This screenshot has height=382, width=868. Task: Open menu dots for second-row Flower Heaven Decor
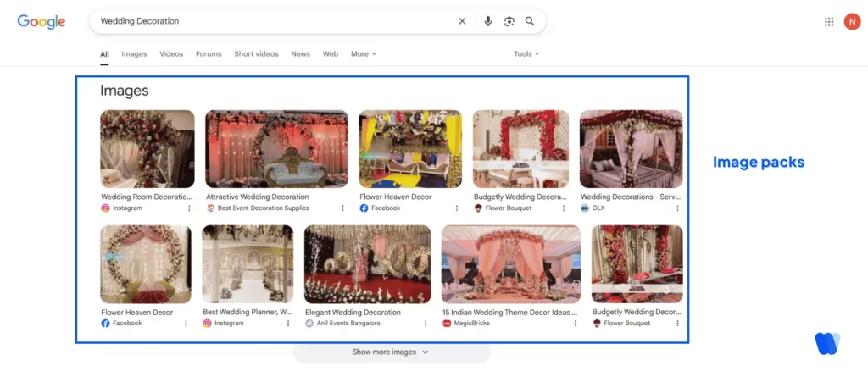tap(186, 323)
